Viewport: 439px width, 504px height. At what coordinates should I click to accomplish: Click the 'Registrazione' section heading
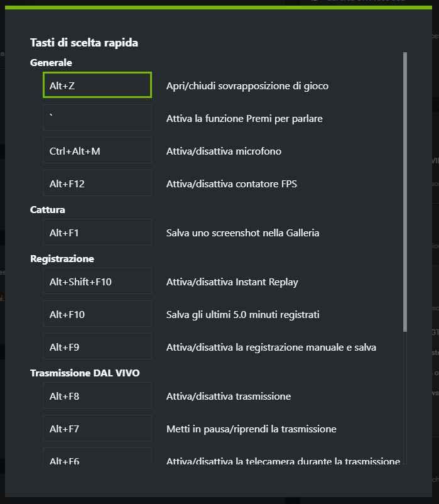tap(62, 259)
